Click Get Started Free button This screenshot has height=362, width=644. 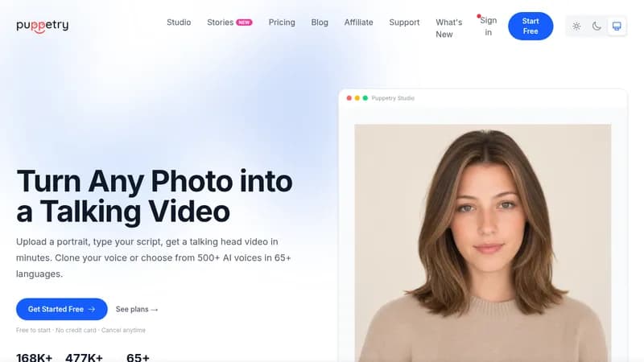[x=62, y=309]
